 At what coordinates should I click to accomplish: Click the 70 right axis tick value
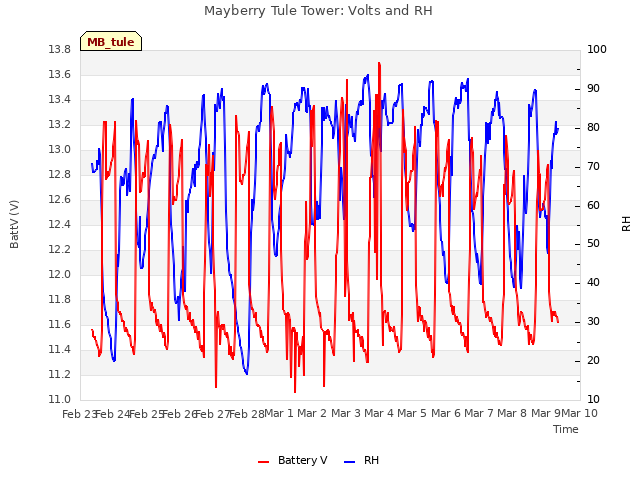(x=593, y=167)
